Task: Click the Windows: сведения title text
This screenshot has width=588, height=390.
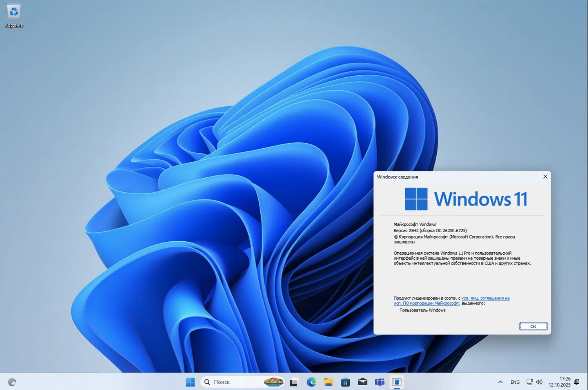Action: (x=397, y=177)
